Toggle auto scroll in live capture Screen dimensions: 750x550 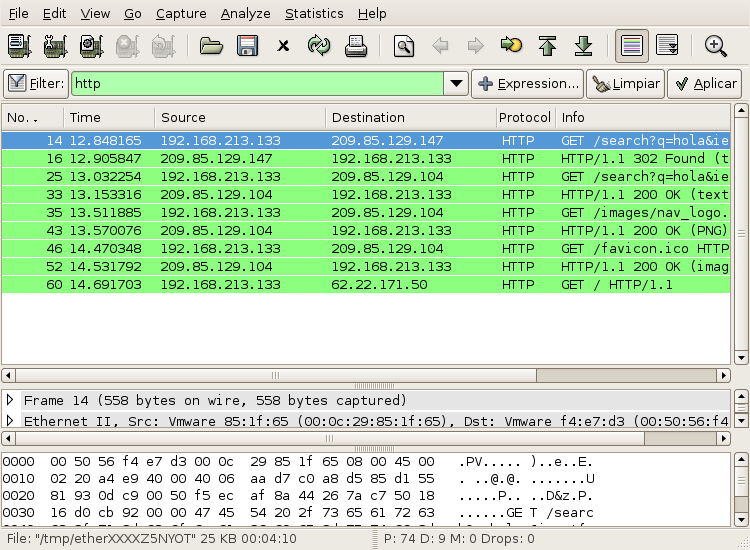pyautogui.click(x=667, y=46)
